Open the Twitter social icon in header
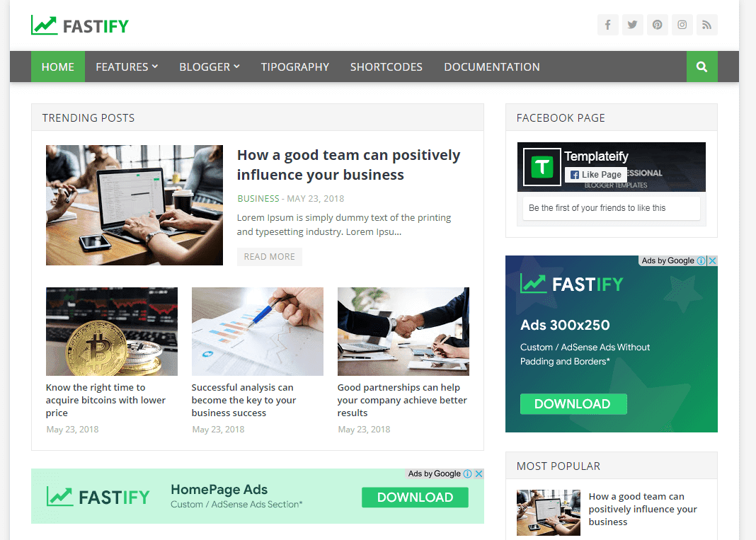756x540 pixels. click(632, 25)
